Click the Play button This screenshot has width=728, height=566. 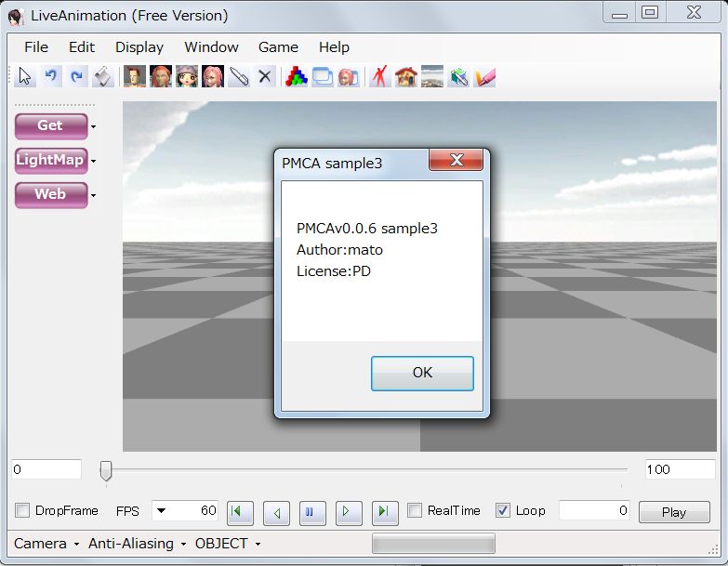click(674, 512)
